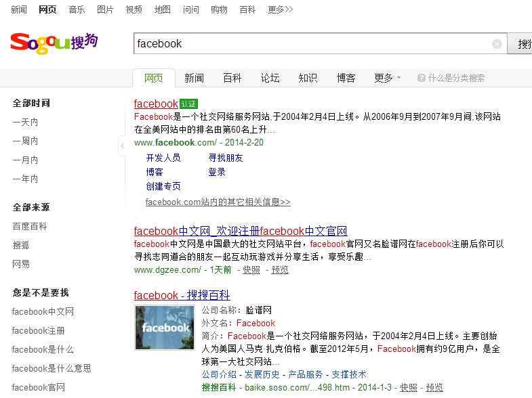Screen dimensions: 532x398
Task: Collapse the left sidebar with the arrow handle
Action: pos(122,146)
